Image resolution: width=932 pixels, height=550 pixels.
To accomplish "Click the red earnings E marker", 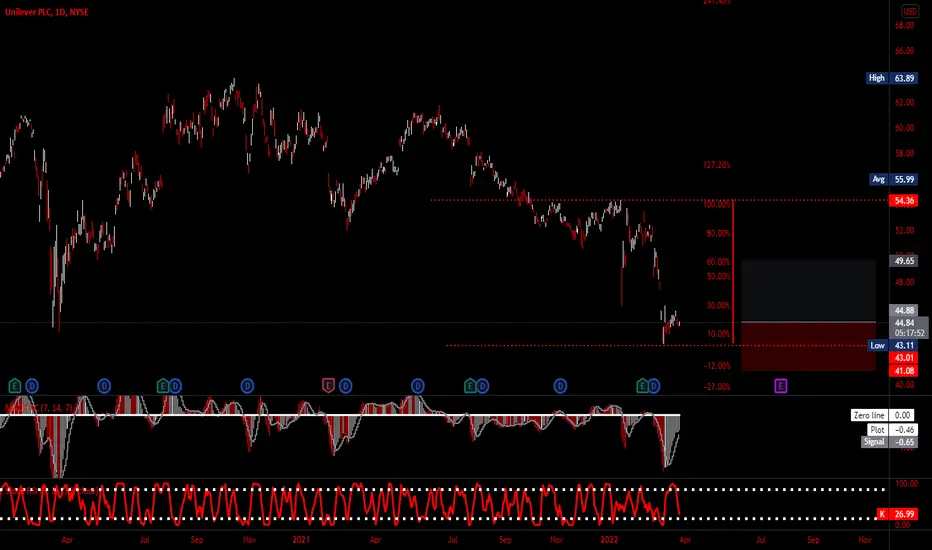I will (x=328, y=386).
